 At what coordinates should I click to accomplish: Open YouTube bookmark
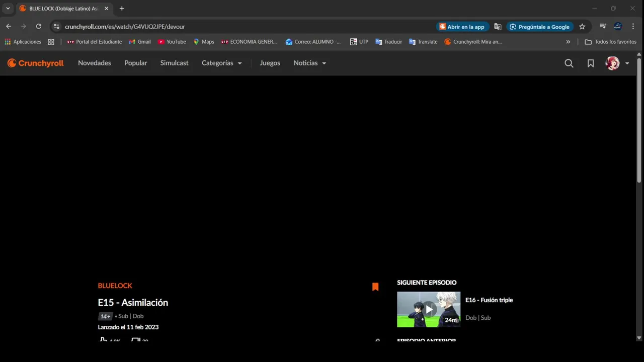point(172,42)
